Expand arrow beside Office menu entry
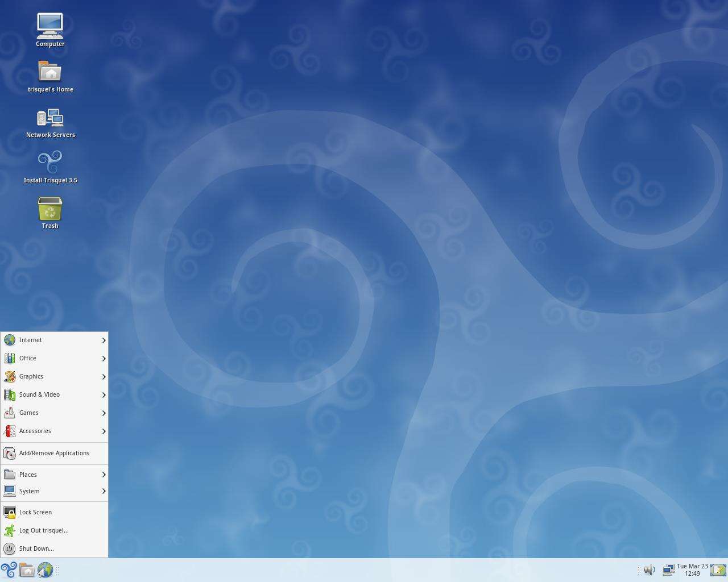 [104, 358]
